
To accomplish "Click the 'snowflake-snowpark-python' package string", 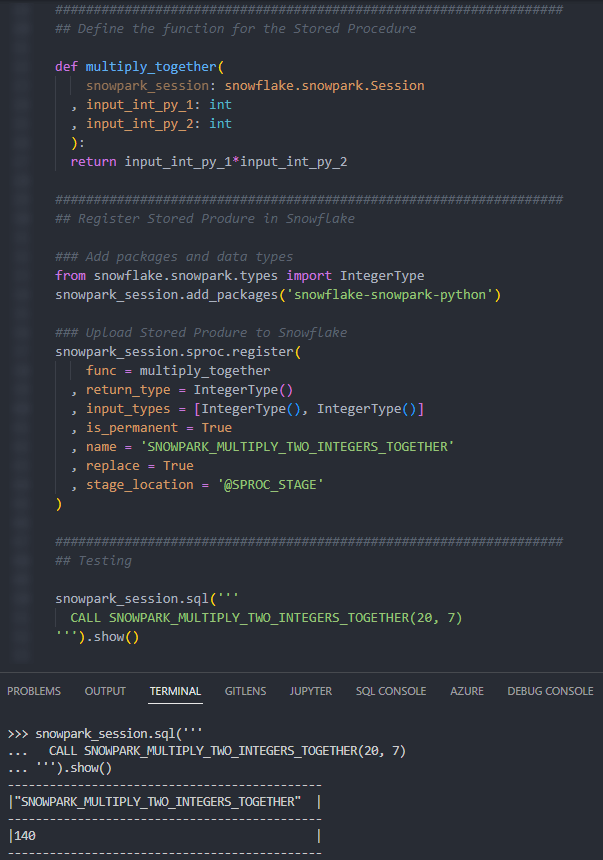I will pyautogui.click(x=390, y=295).
